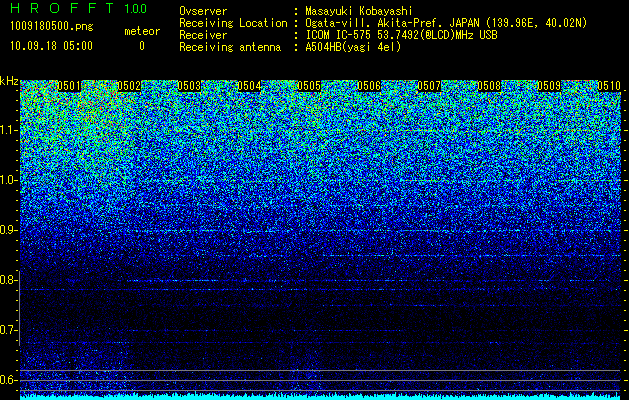Select the filename 1009180500.png
Image resolution: width=629 pixels, height=400 pixels.
click(x=52, y=27)
